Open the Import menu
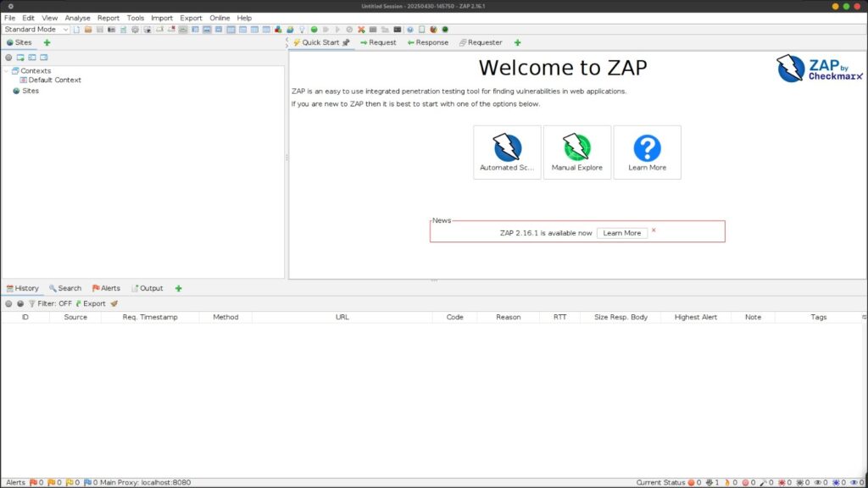The width and height of the screenshot is (868, 488). [x=162, y=18]
